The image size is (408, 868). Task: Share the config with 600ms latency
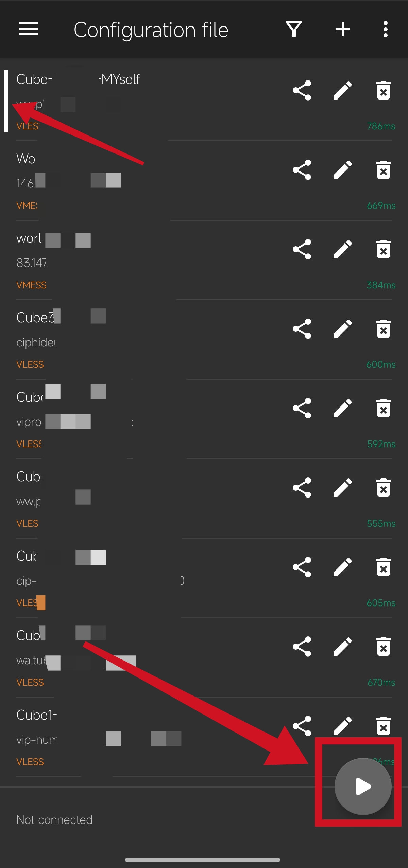(302, 329)
